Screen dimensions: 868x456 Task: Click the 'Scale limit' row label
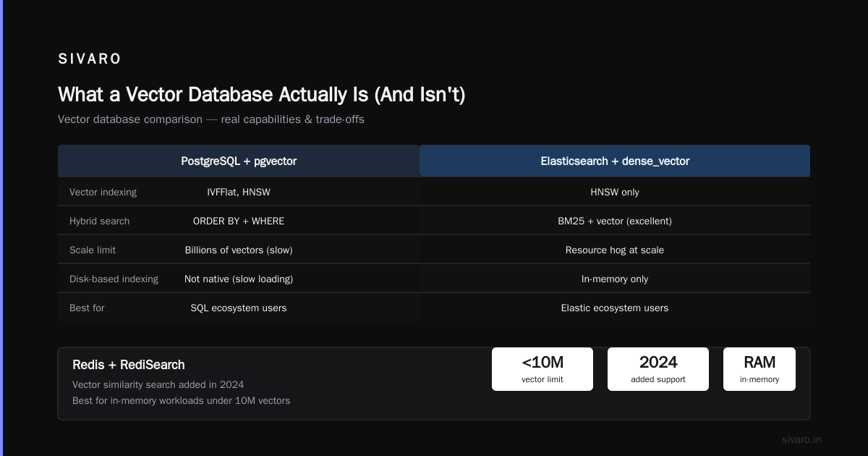93,250
